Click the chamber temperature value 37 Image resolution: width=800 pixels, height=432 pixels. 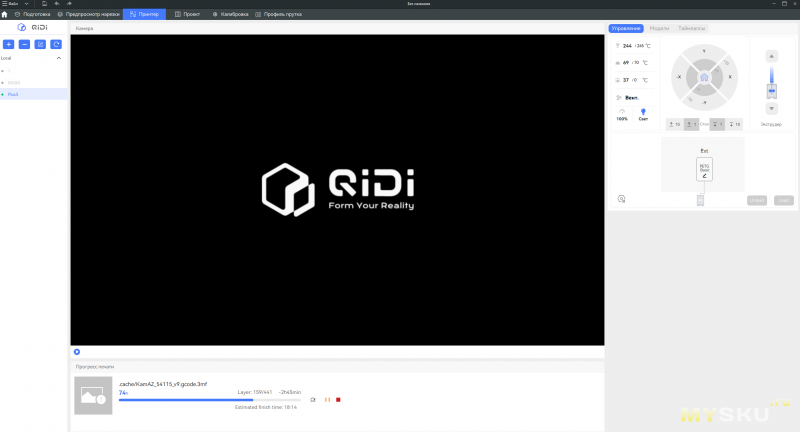pos(626,80)
